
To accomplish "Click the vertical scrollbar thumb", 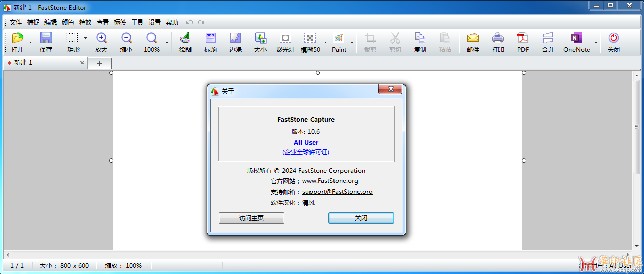I will click(636, 127).
